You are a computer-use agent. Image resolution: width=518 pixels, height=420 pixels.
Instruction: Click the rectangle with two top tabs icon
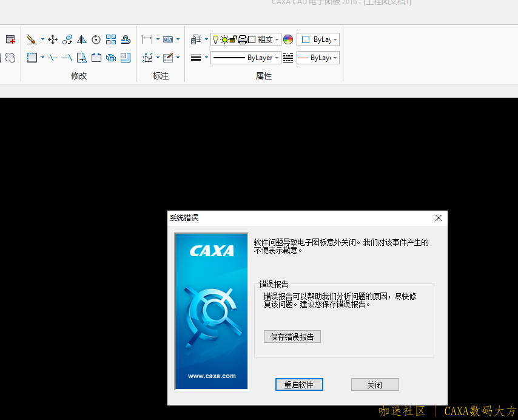96,58
